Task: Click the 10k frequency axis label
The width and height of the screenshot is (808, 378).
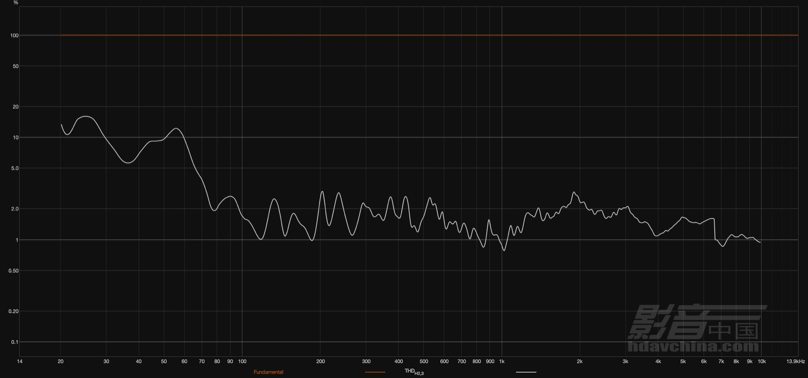Action: (x=761, y=362)
